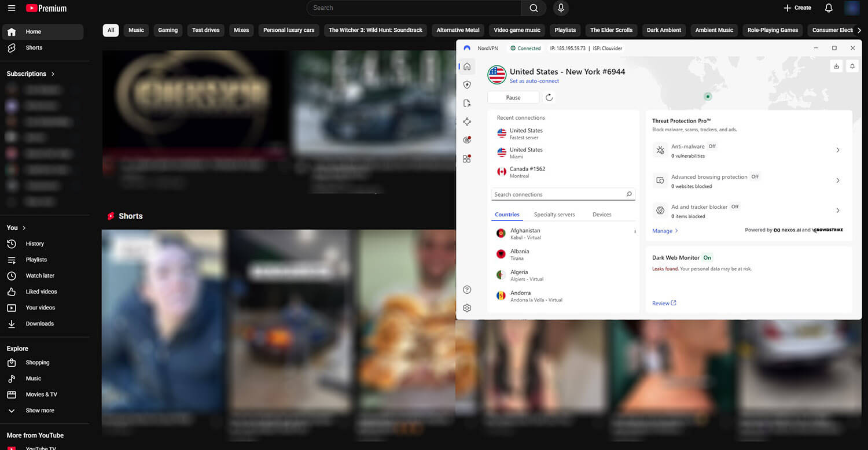Open Threat Protection shield icon in NordVPN sidebar
868x450 pixels.
click(467, 84)
